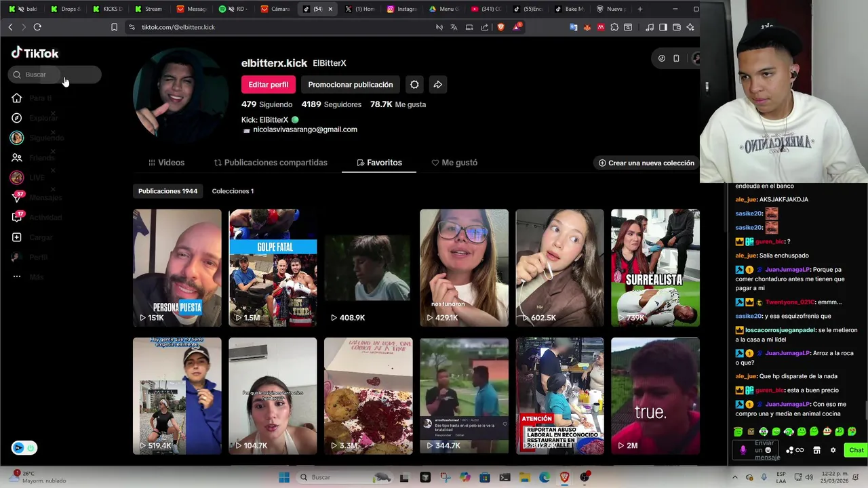Click the get-app phone icon top right
Screen dimensions: 868x488
(x=676, y=58)
